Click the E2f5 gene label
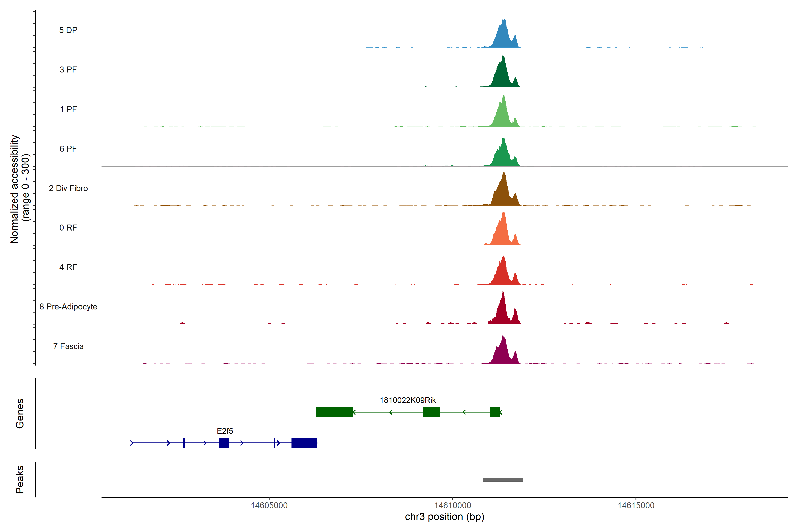This screenshot has width=798, height=532. click(225, 431)
